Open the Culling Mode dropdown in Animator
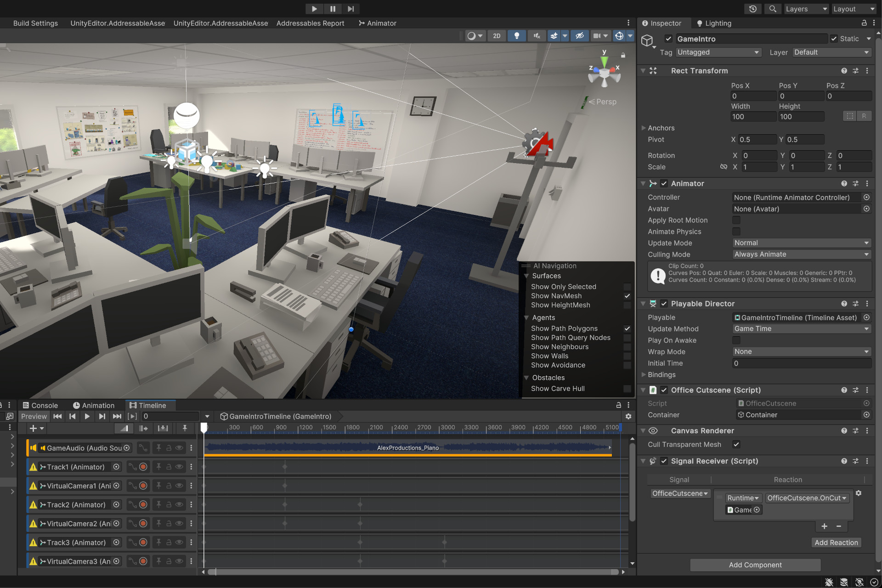Viewport: 882px width, 588px height. pos(801,254)
